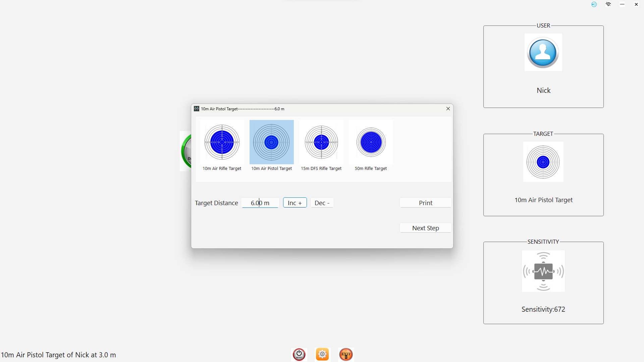Image resolution: width=644 pixels, height=362 pixels.
Task: Open the target icon in TARGET panel
Action: point(543,162)
